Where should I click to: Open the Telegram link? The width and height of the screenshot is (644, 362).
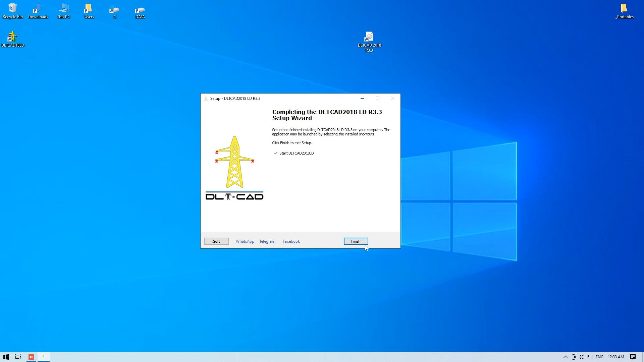[267, 241]
